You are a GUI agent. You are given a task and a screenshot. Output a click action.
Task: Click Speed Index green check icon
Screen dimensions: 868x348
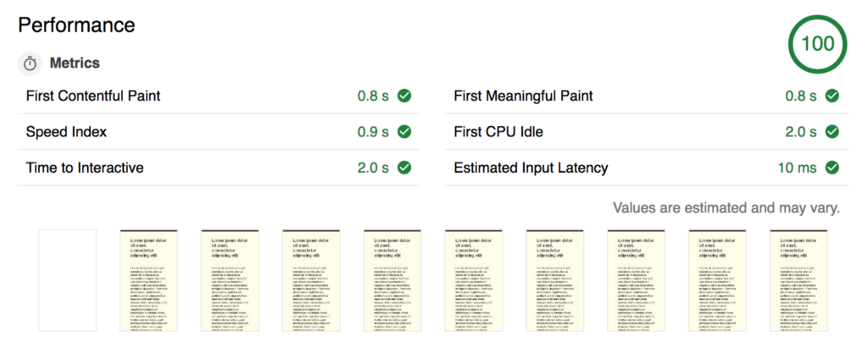pos(404,132)
